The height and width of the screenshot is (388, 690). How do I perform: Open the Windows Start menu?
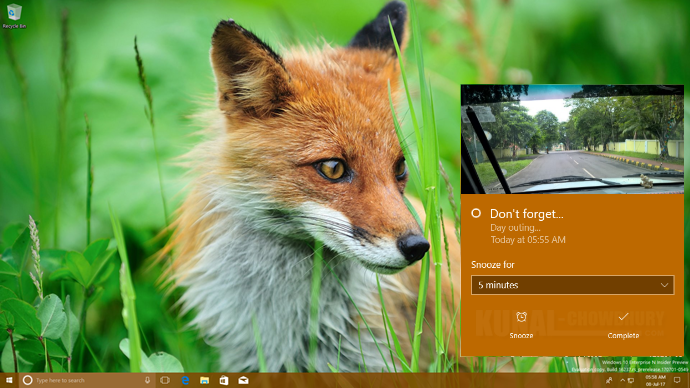[9, 380]
